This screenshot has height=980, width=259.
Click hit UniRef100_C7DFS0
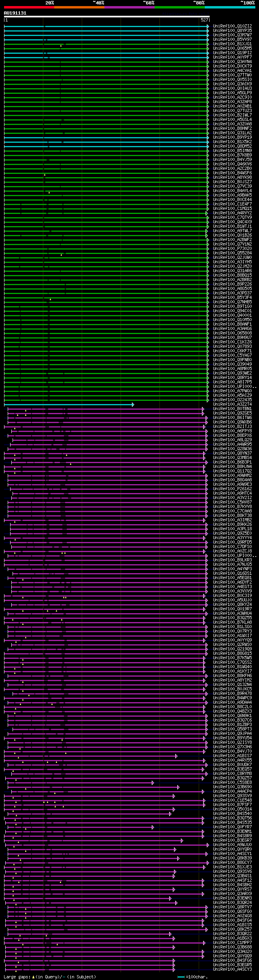pyautogui.click(x=232, y=546)
